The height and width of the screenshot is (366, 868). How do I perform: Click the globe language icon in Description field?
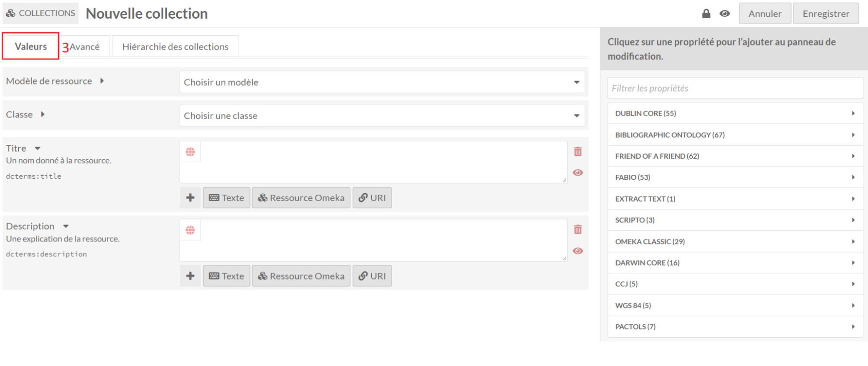click(x=190, y=230)
